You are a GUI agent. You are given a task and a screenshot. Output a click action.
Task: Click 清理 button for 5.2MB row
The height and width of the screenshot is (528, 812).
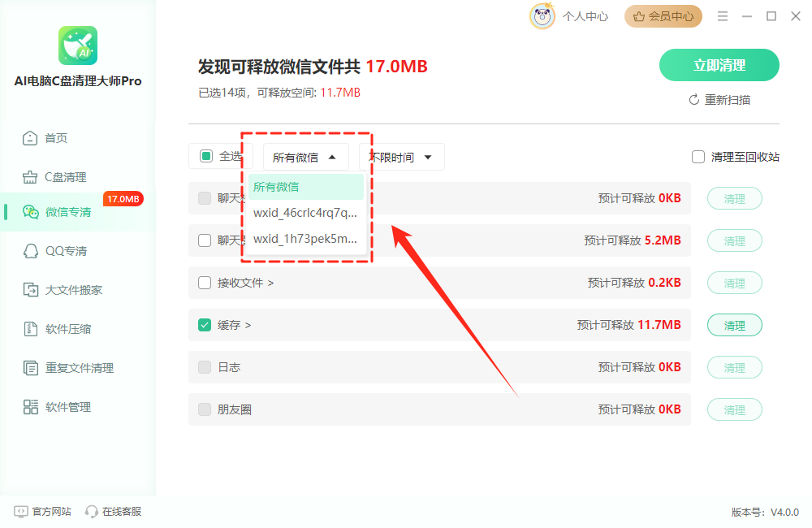pos(734,241)
